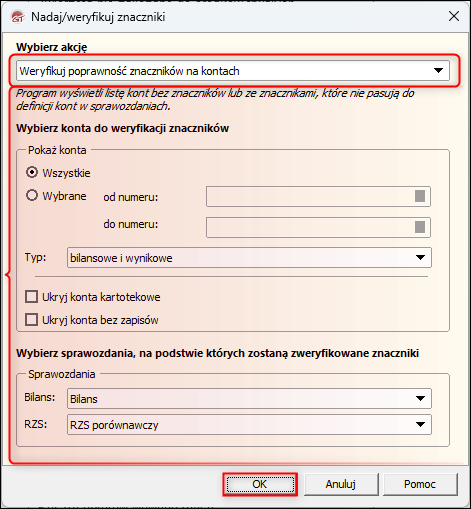Enable Ukryj konta bez zapisów checkbox
Screen dimensions: 471x509
tap(31, 319)
